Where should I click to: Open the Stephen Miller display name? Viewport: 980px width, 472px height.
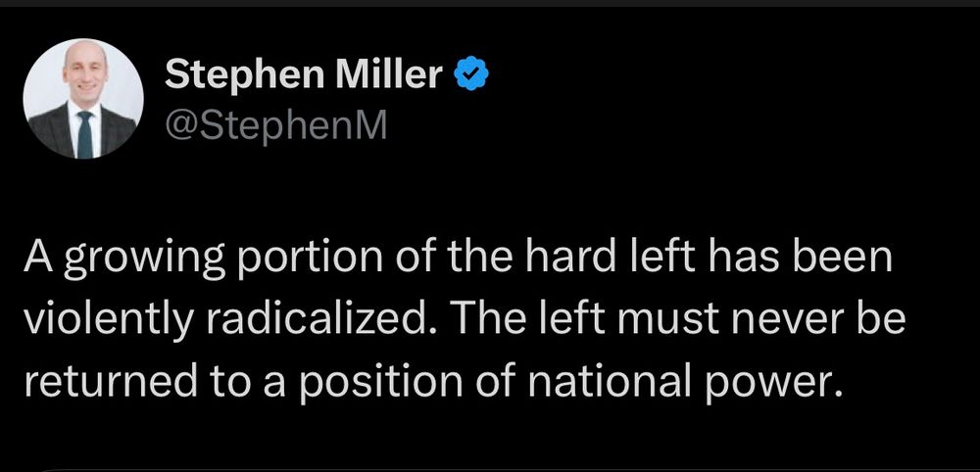click(304, 73)
